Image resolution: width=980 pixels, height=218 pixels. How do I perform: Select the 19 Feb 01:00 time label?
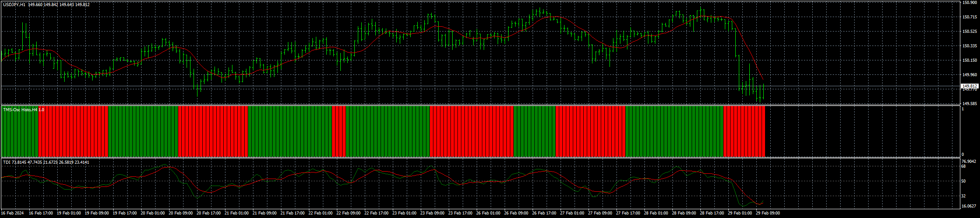pyautogui.click(x=69, y=214)
